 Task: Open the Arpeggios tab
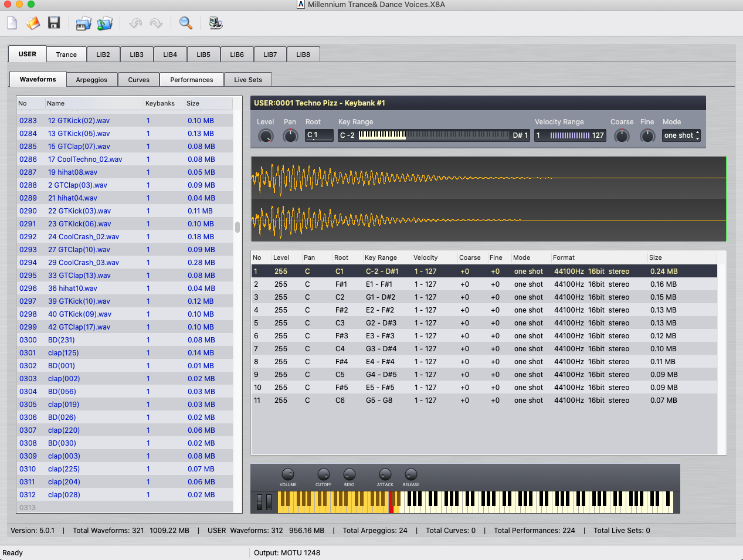pyautogui.click(x=91, y=80)
